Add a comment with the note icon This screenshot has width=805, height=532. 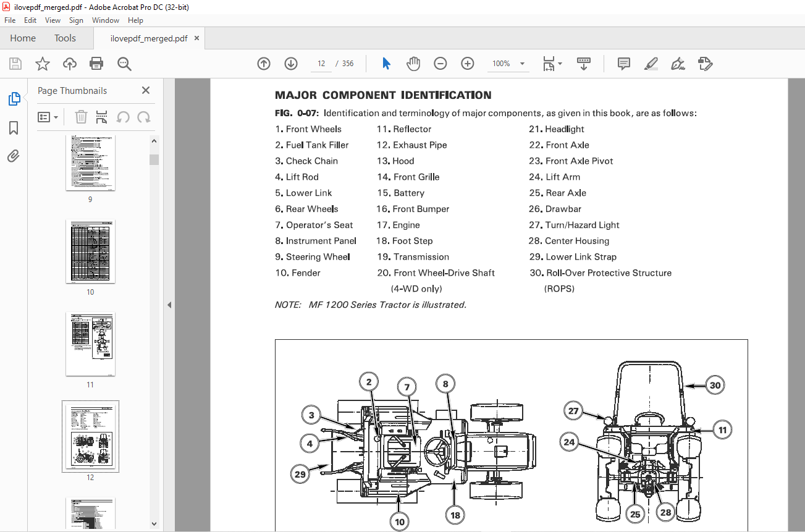tap(624, 64)
